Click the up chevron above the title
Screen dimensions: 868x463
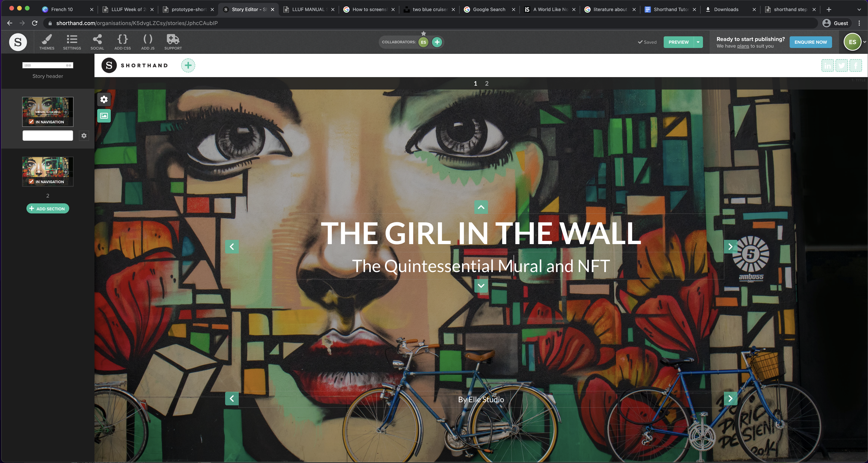pyautogui.click(x=481, y=207)
